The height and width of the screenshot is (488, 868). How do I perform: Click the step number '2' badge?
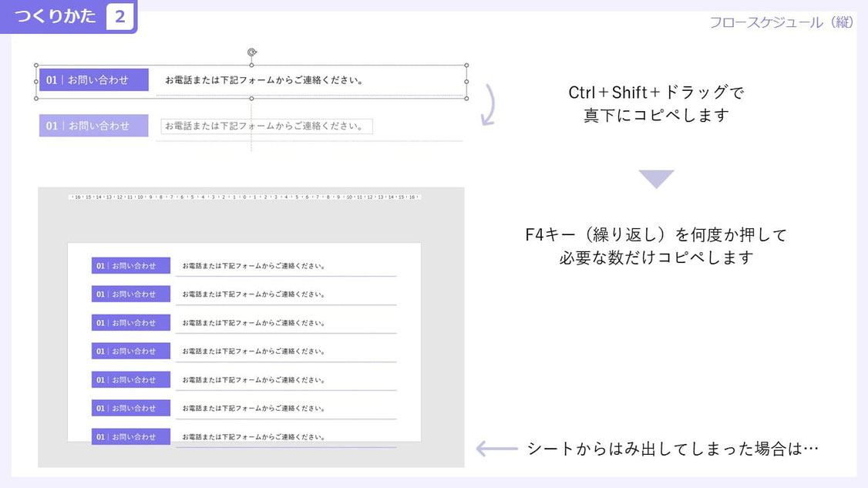tap(120, 16)
